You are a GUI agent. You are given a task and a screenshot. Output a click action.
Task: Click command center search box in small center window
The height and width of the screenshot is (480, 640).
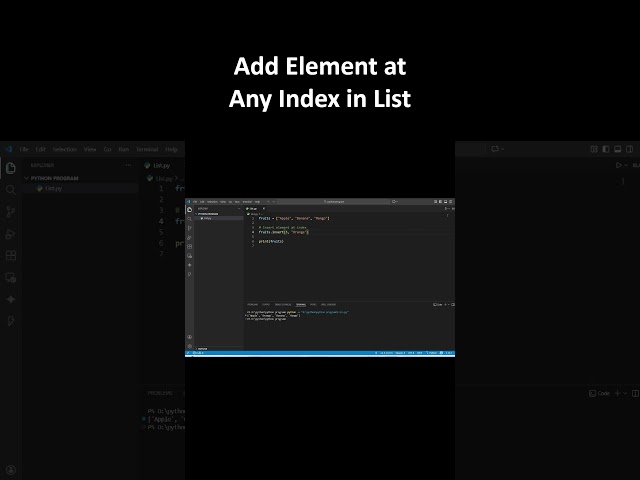point(334,202)
